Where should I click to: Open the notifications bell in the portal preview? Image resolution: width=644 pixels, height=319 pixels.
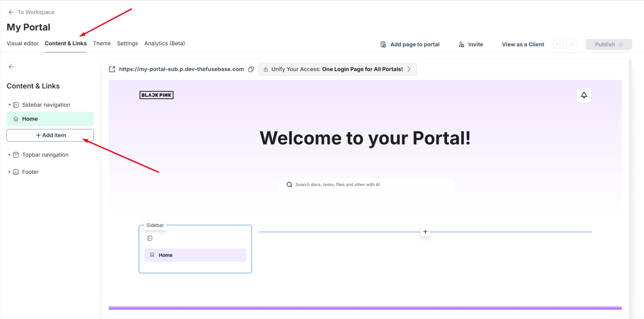click(x=584, y=95)
